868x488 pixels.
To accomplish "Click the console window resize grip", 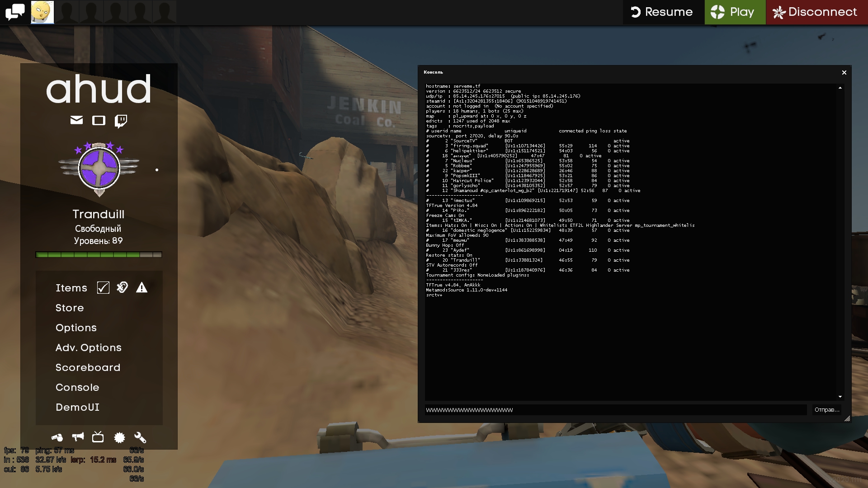I will (x=847, y=419).
